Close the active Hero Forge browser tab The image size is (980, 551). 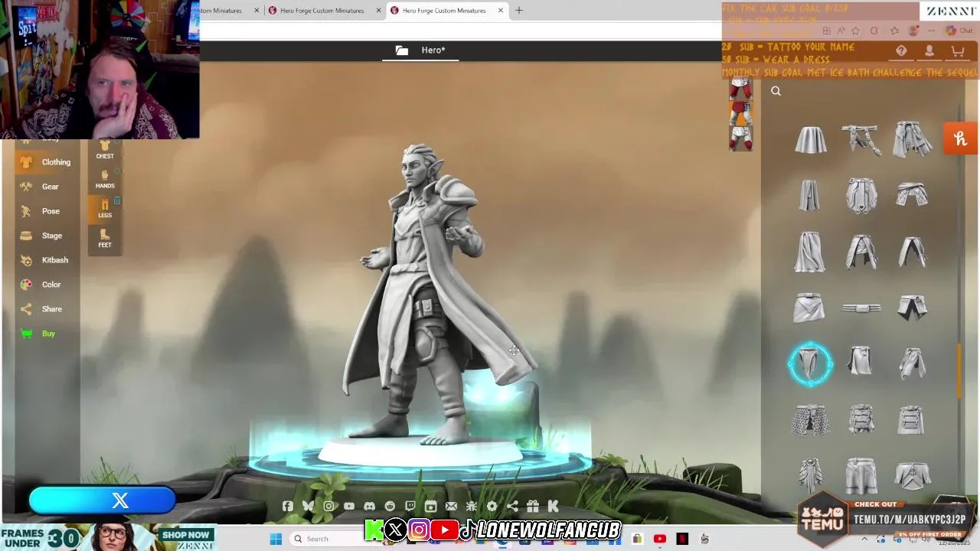click(501, 11)
